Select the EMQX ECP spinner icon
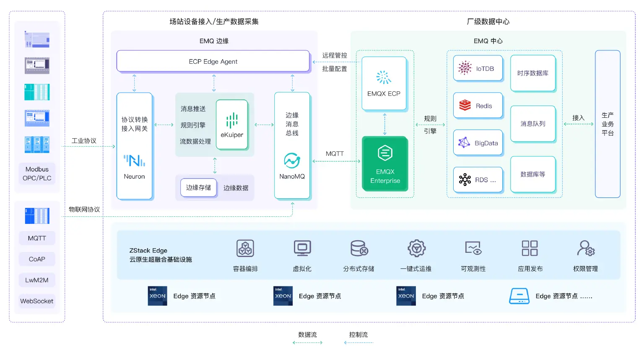Screen dimensions: 644x353 pyautogui.click(x=384, y=77)
